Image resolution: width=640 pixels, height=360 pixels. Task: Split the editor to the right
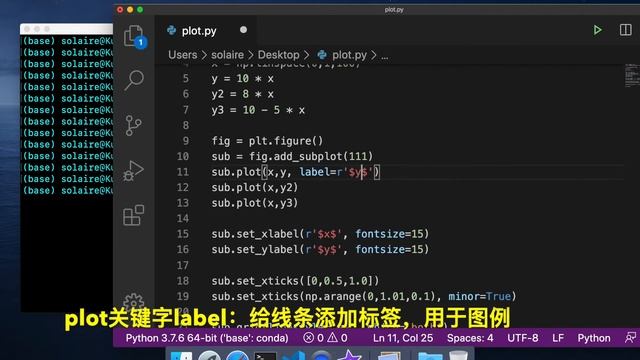[625, 30]
